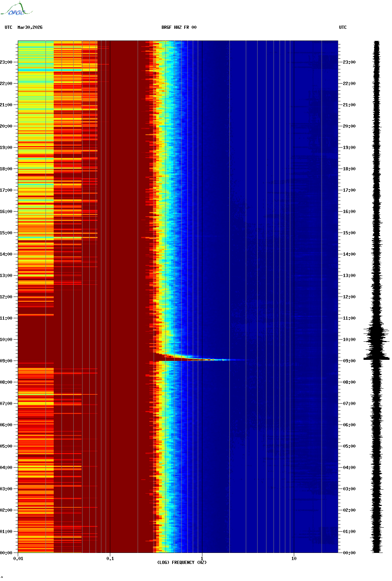
Task: Click the 10 Hz frequency axis label
Action: tap(294, 559)
